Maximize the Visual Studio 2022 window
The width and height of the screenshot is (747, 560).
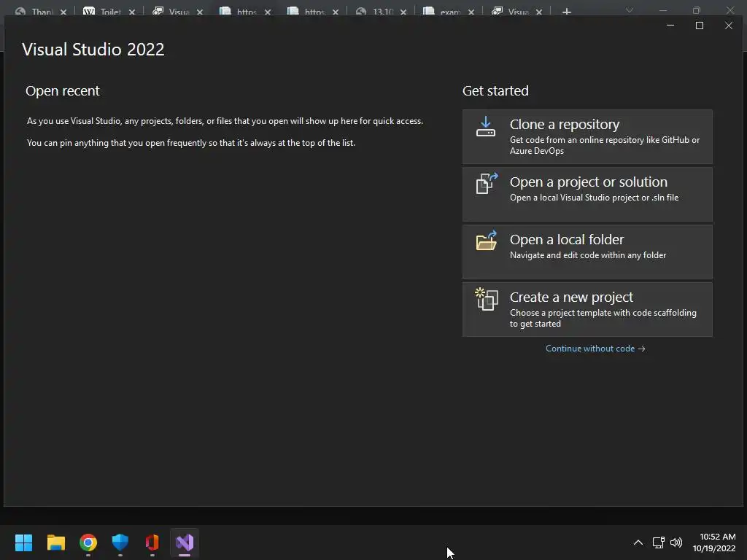pos(700,26)
